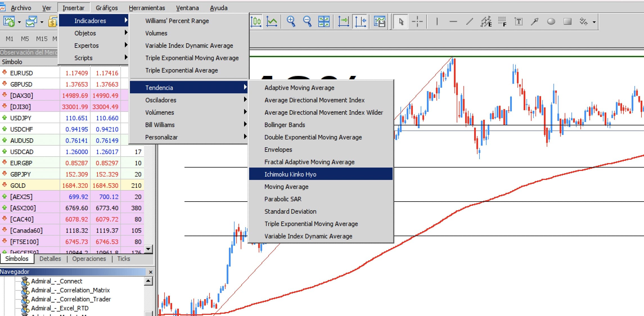Select the Crosshair tool
Screen dimensions: 644x316
coord(418,21)
